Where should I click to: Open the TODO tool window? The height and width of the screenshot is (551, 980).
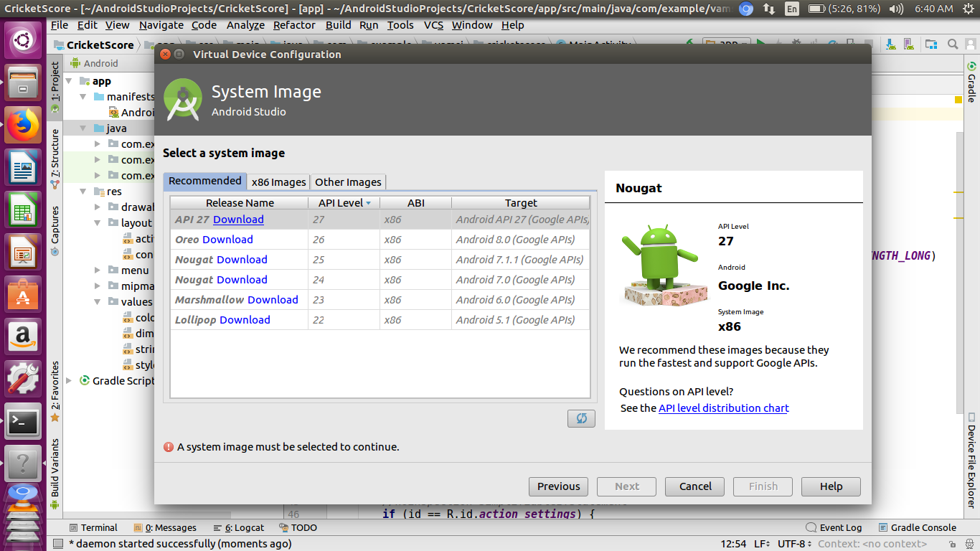pyautogui.click(x=298, y=527)
